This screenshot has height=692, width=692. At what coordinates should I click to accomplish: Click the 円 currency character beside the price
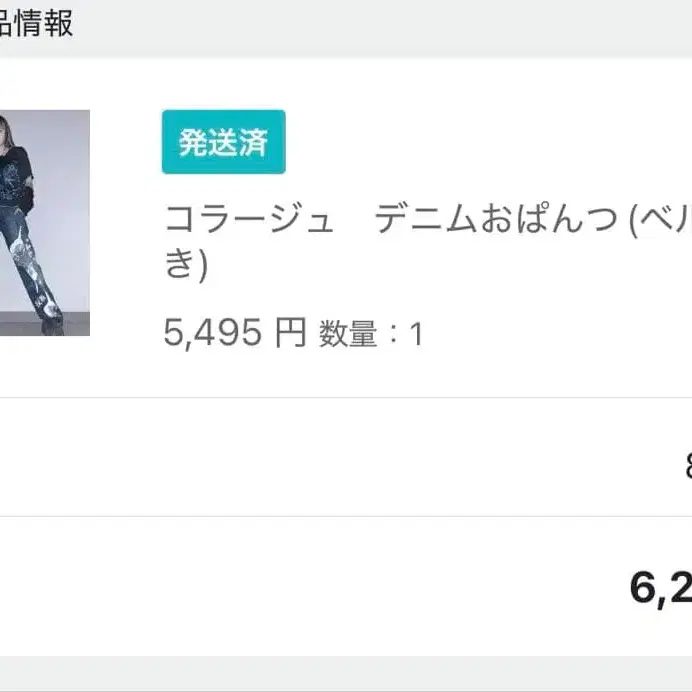(x=290, y=333)
